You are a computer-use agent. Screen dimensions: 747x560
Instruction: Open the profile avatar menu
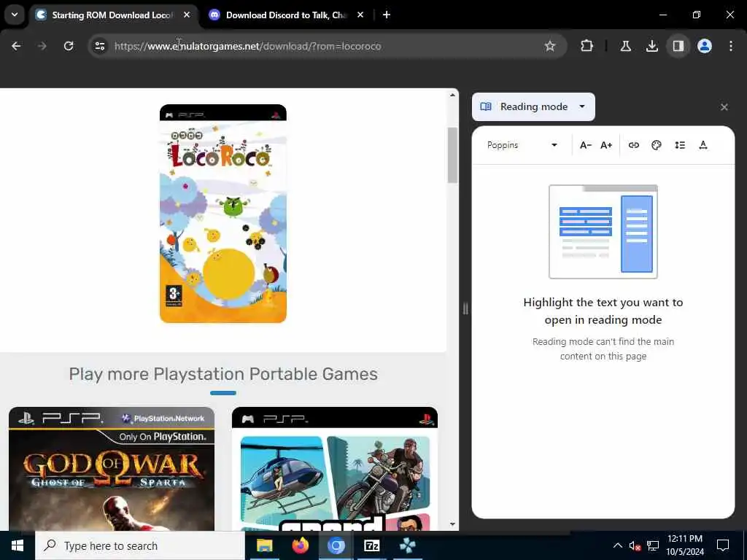[705, 46]
